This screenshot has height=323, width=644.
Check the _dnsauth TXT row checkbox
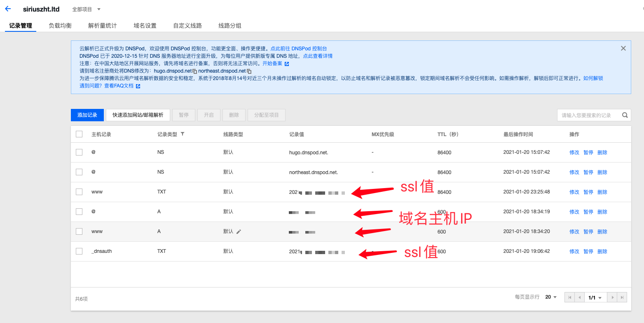[x=79, y=251]
